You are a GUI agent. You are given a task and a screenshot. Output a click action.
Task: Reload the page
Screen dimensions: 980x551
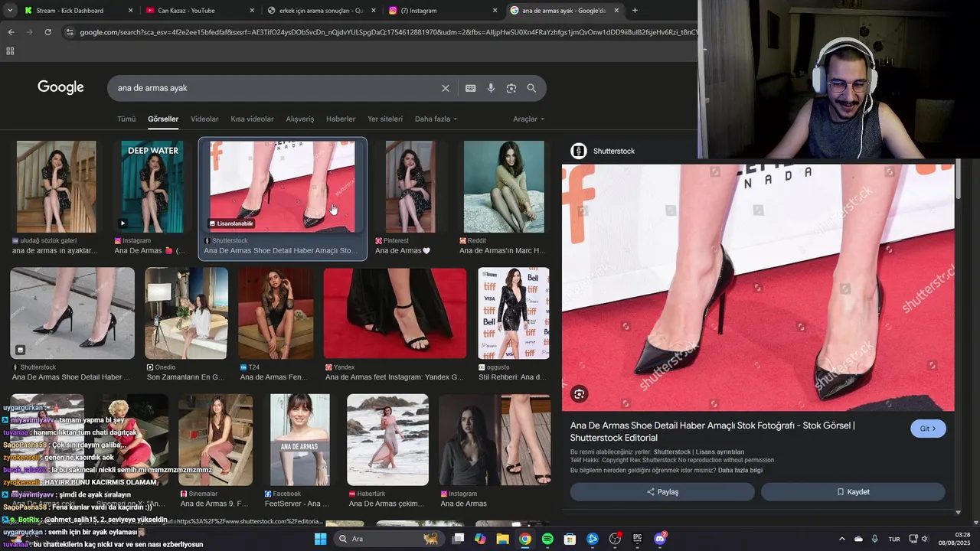47,32
